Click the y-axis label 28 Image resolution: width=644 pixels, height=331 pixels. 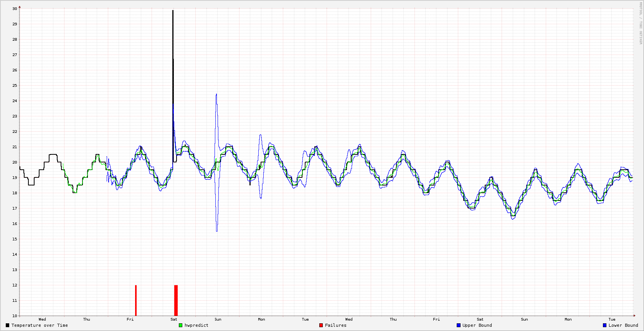pyautogui.click(x=15, y=39)
